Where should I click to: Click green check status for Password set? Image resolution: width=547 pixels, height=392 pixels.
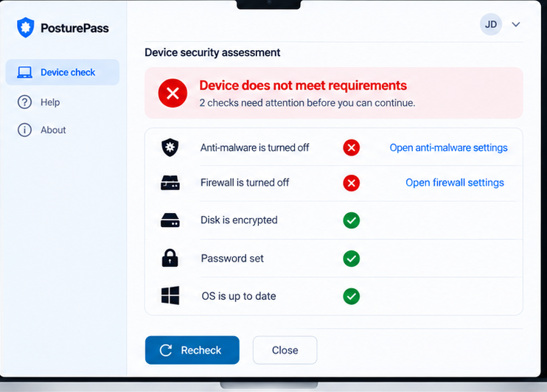coord(352,259)
